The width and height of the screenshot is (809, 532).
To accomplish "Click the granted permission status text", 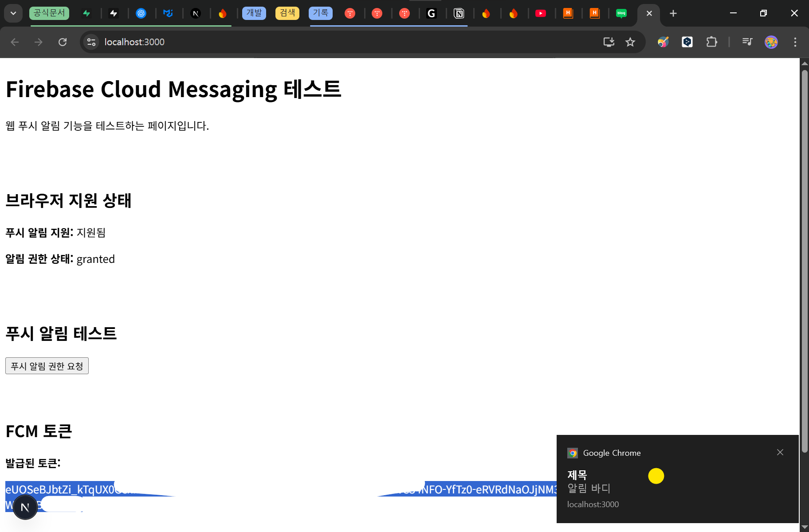I will click(x=96, y=259).
